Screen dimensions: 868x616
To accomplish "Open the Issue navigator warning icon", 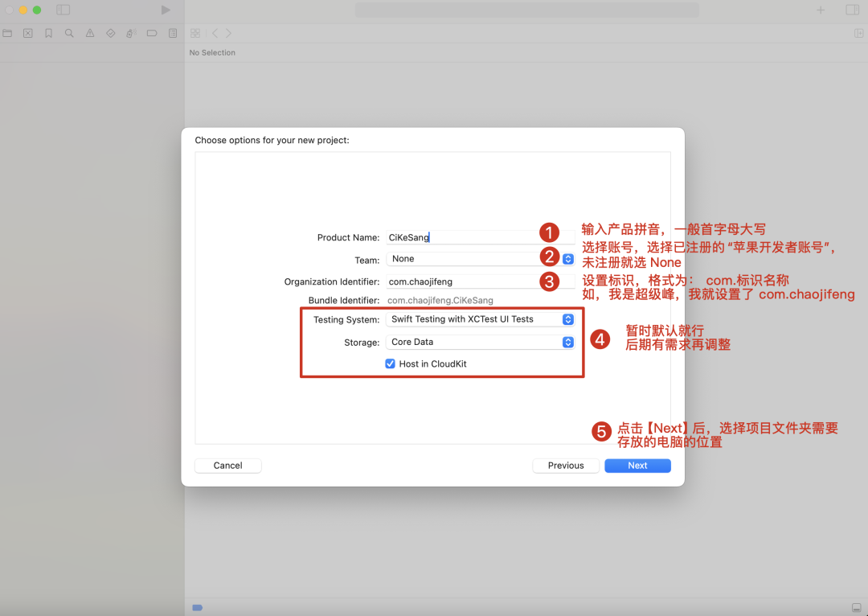I will tap(90, 33).
